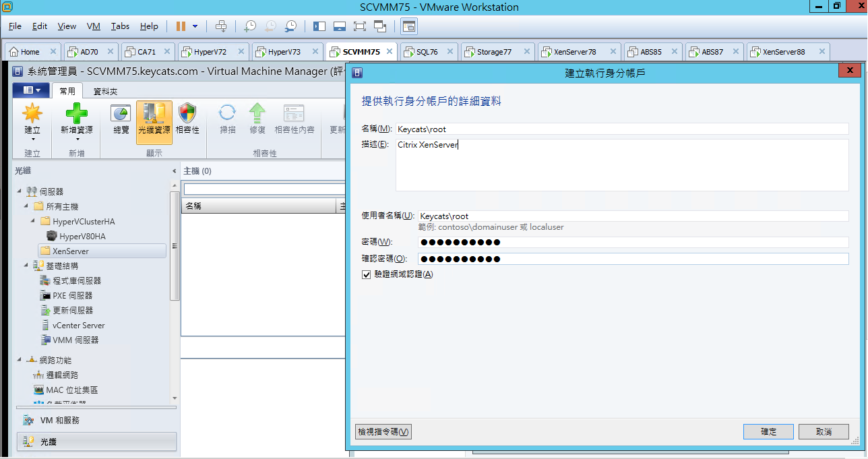Open the VM 和服務 workspace
This screenshot has height=459, width=868.
point(97,420)
